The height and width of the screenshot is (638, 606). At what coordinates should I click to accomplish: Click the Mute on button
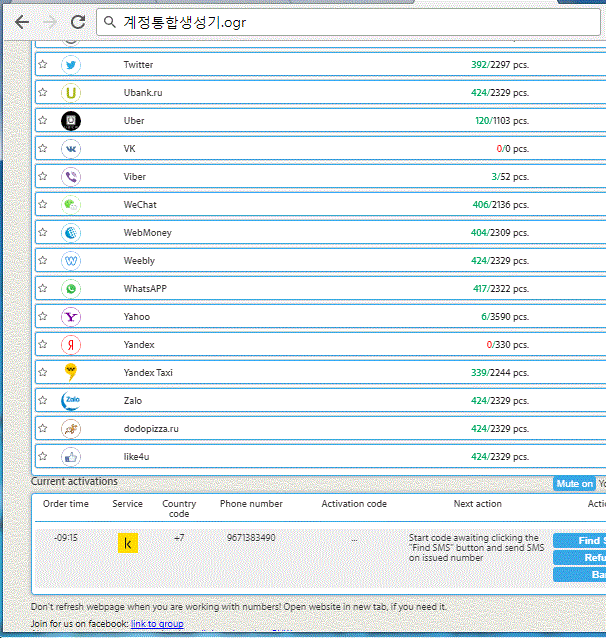574,484
